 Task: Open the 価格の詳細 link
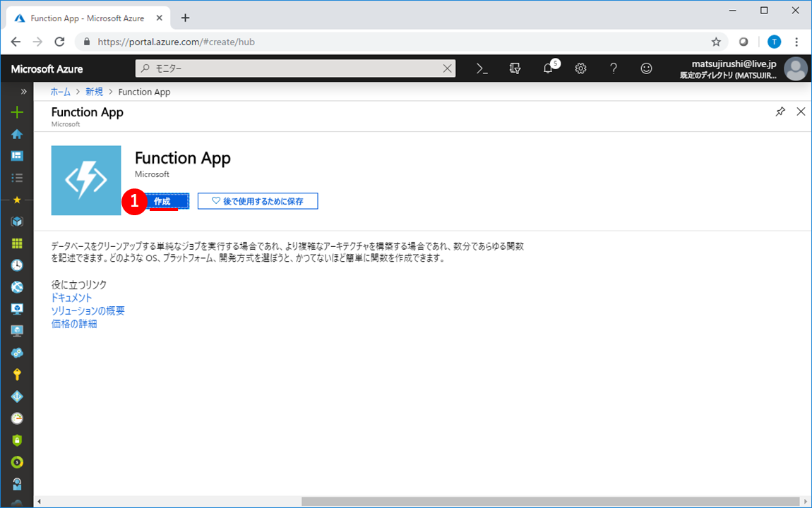point(74,323)
